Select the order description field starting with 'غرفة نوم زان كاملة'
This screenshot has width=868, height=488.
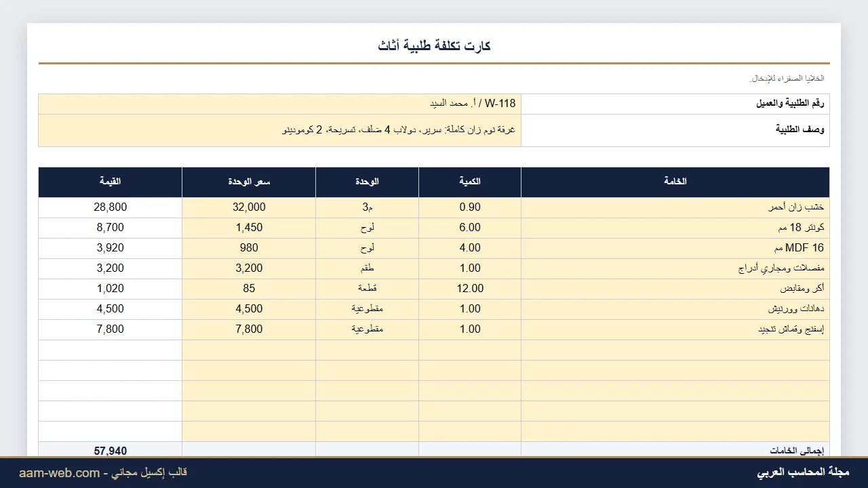pyautogui.click(x=279, y=130)
